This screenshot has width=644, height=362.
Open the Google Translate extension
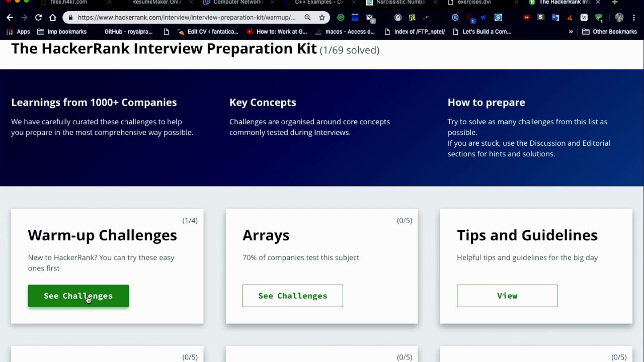click(x=555, y=18)
